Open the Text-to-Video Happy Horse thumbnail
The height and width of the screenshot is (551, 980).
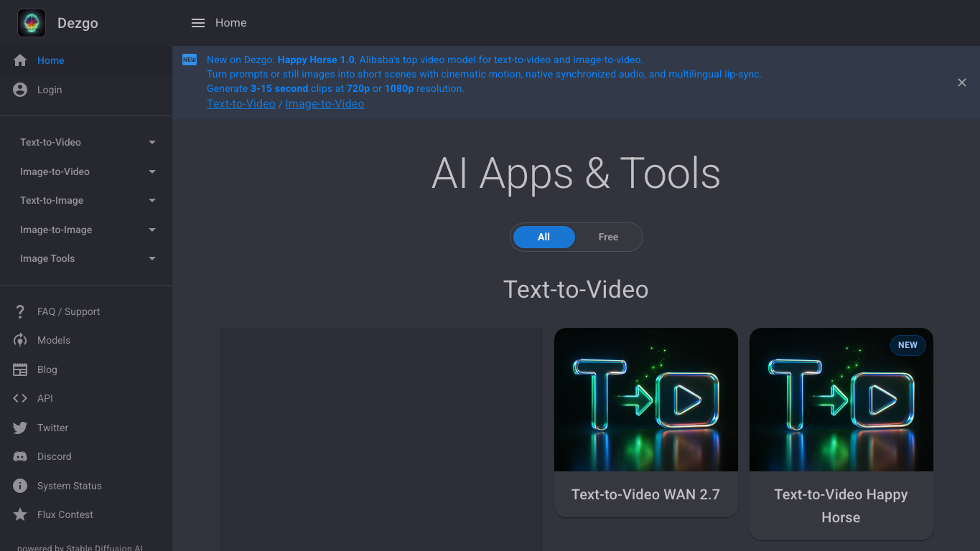click(841, 400)
